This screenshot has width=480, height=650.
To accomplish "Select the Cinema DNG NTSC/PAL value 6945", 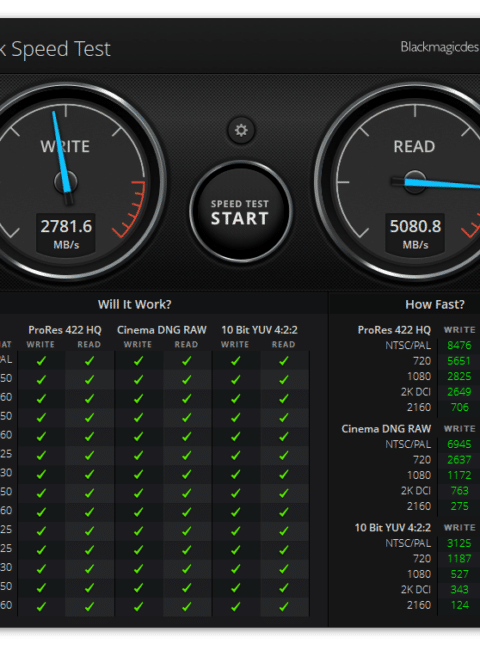I will [x=459, y=444].
